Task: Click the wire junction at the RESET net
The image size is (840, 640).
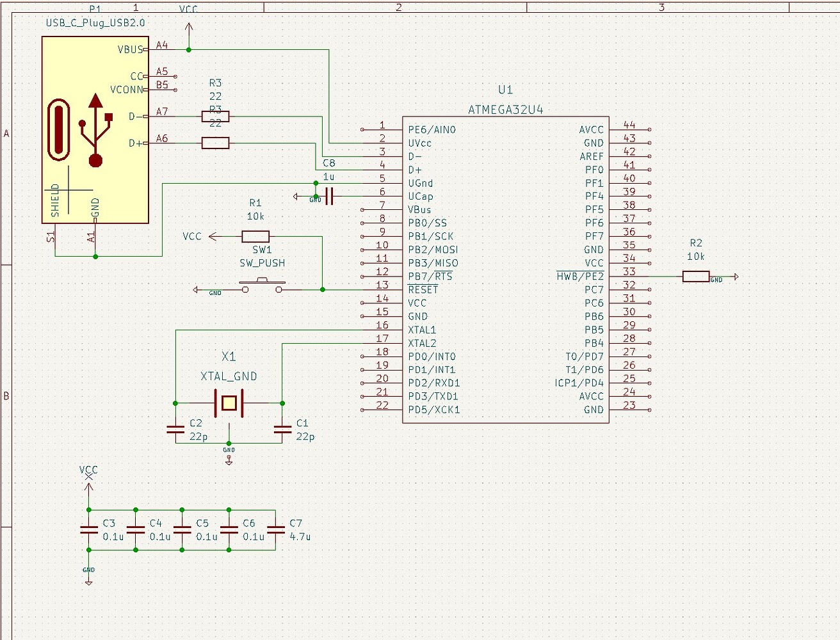Action: [323, 290]
